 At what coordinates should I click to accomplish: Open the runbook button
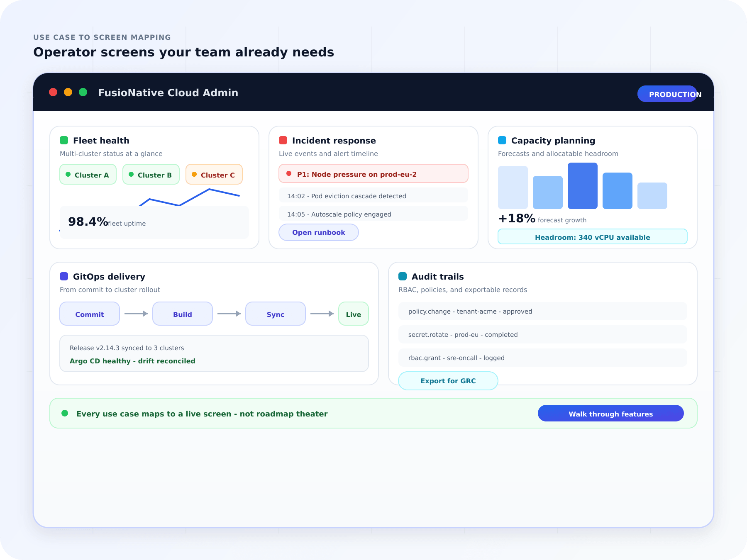coord(319,232)
